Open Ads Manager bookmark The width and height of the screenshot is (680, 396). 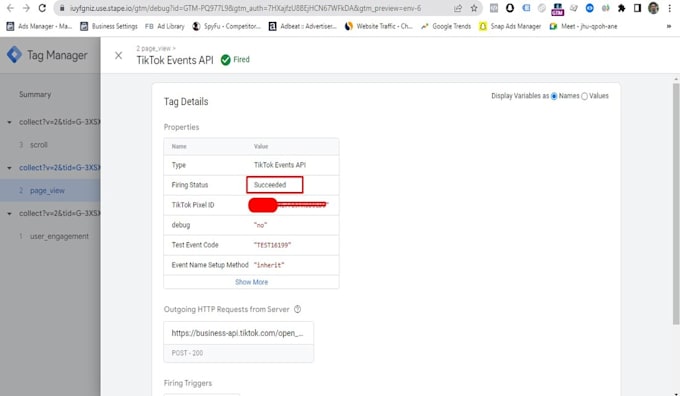tap(39, 26)
